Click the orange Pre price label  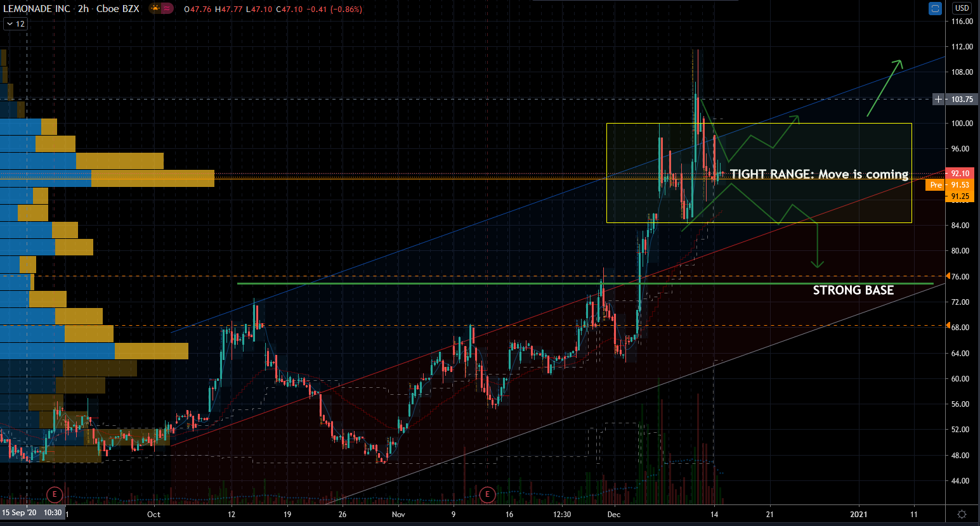pyautogui.click(x=936, y=185)
